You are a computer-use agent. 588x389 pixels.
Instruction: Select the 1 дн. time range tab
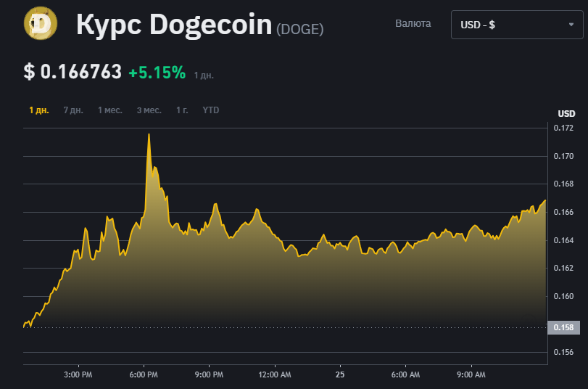(x=39, y=110)
